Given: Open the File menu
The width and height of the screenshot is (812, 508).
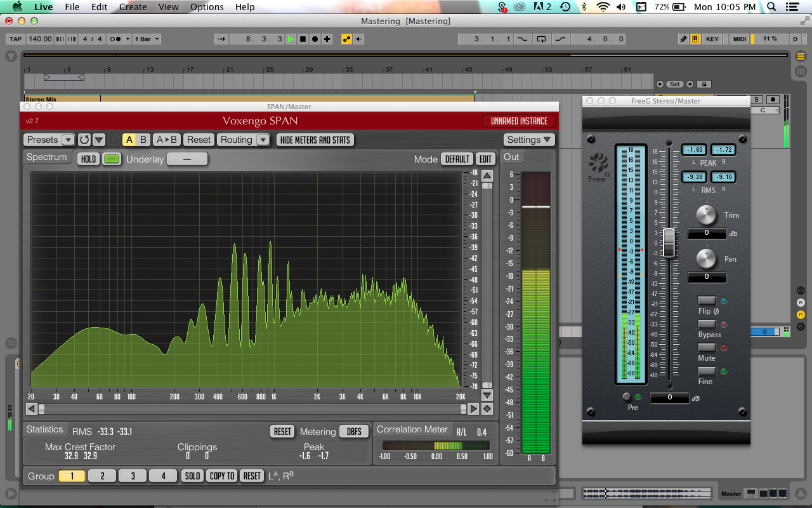Looking at the screenshot, I should pyautogui.click(x=72, y=7).
